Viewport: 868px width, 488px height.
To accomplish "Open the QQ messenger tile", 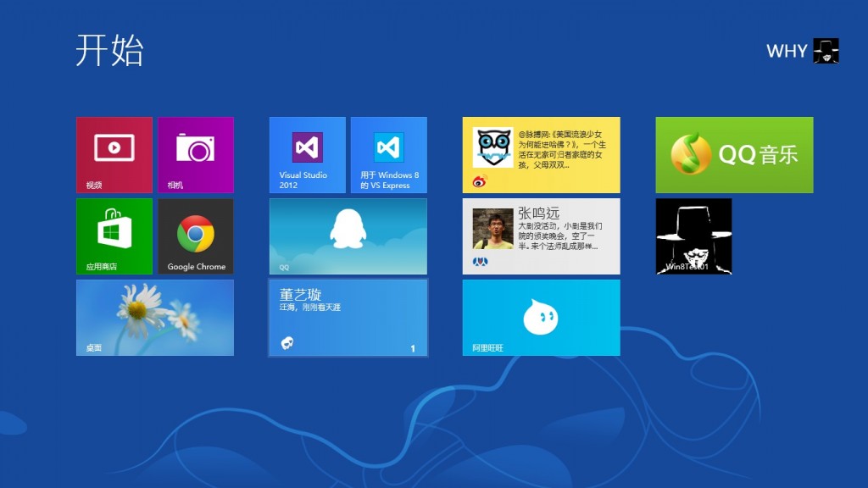I will click(348, 236).
